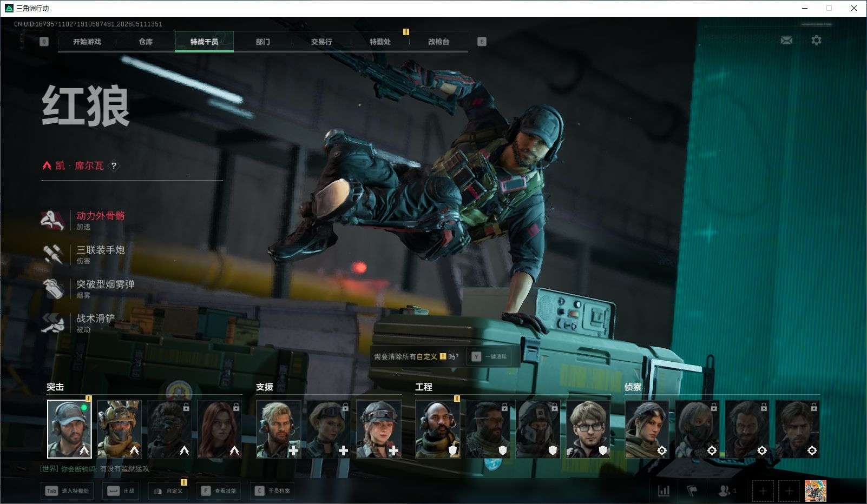Switch to the 仓库 tab
This screenshot has height=504, width=867.
pos(146,42)
